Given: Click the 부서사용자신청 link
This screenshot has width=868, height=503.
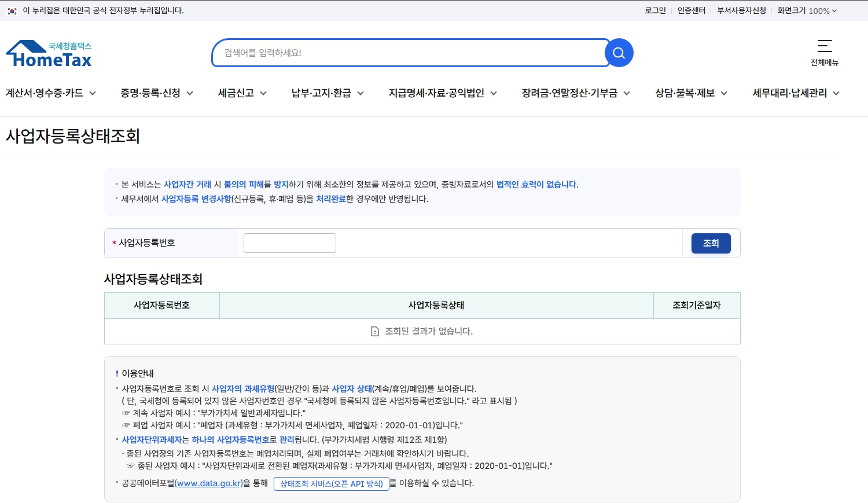Looking at the screenshot, I should click(741, 10).
